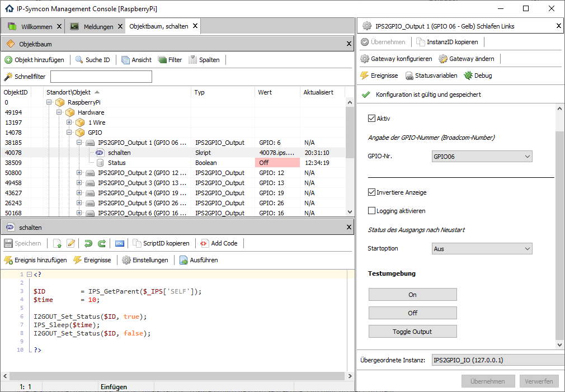Click Add Code in script toolbar
This screenshot has width=565, height=392.
pos(219,244)
